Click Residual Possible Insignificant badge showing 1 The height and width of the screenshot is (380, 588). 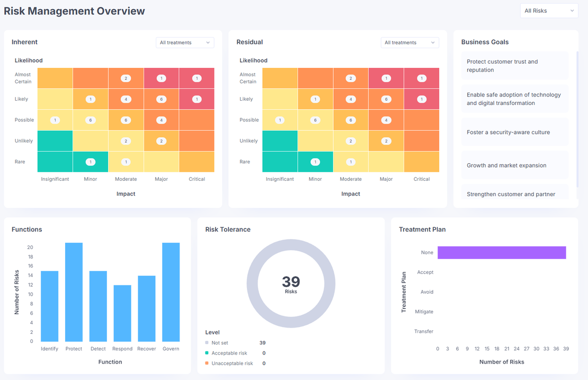[280, 120]
